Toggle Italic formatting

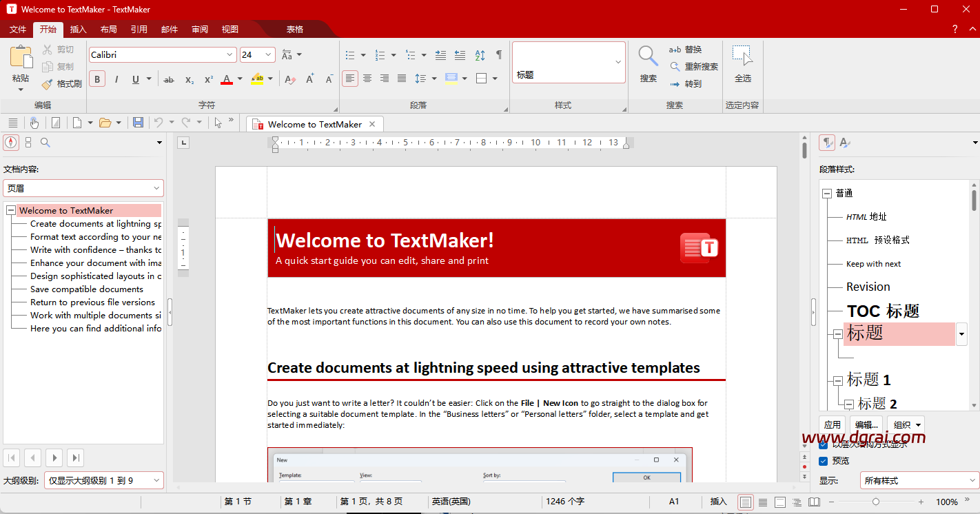pyautogui.click(x=116, y=79)
